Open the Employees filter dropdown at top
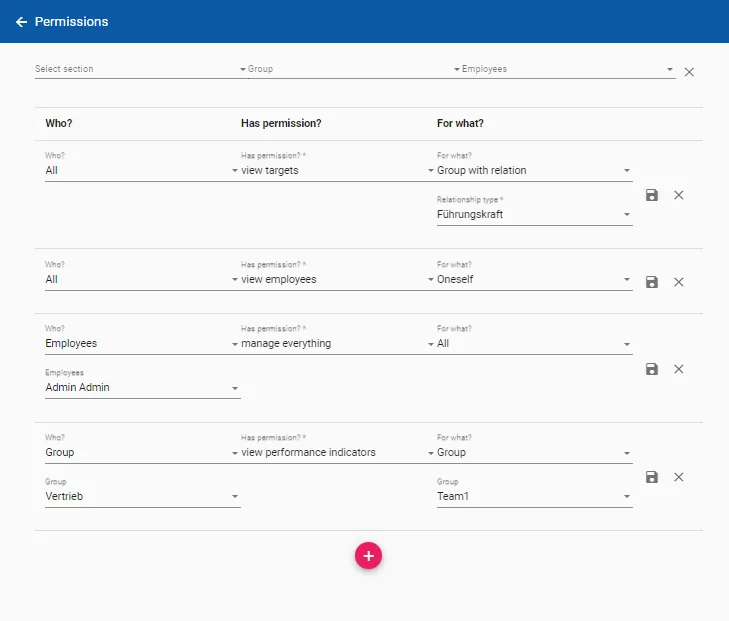This screenshot has height=621, width=729. (568, 69)
